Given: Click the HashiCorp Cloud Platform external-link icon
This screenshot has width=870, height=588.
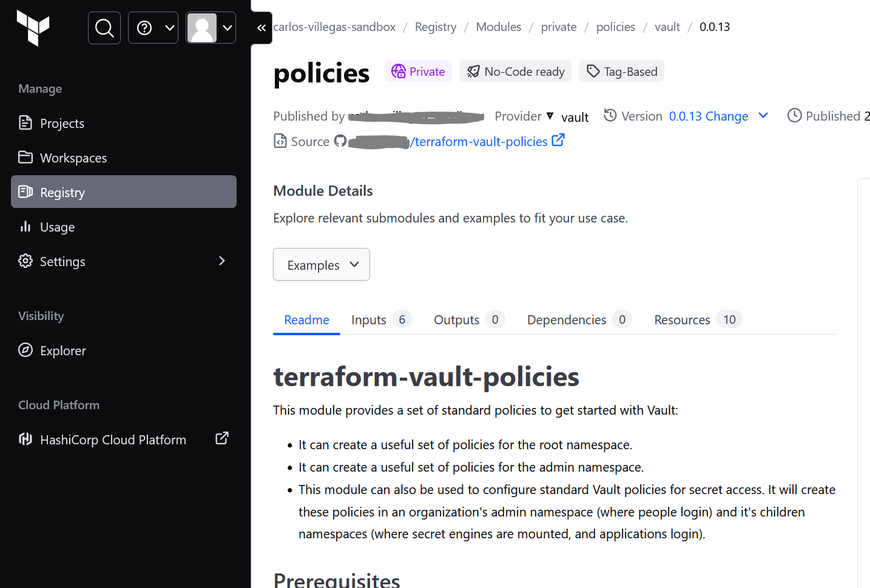Looking at the screenshot, I should point(222,438).
